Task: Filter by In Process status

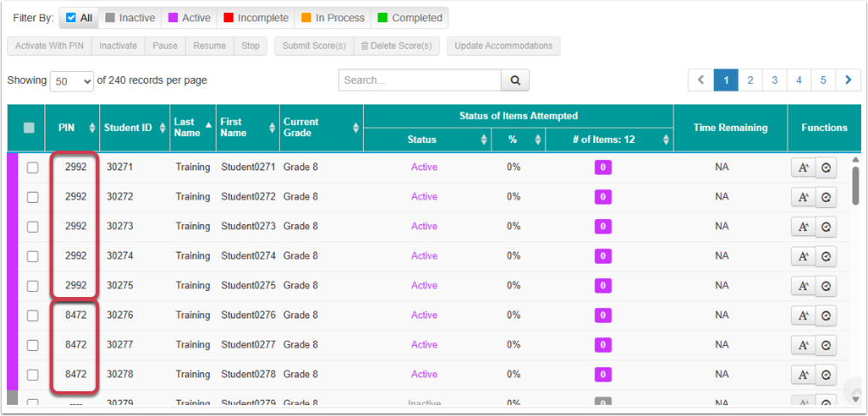Action: (333, 18)
